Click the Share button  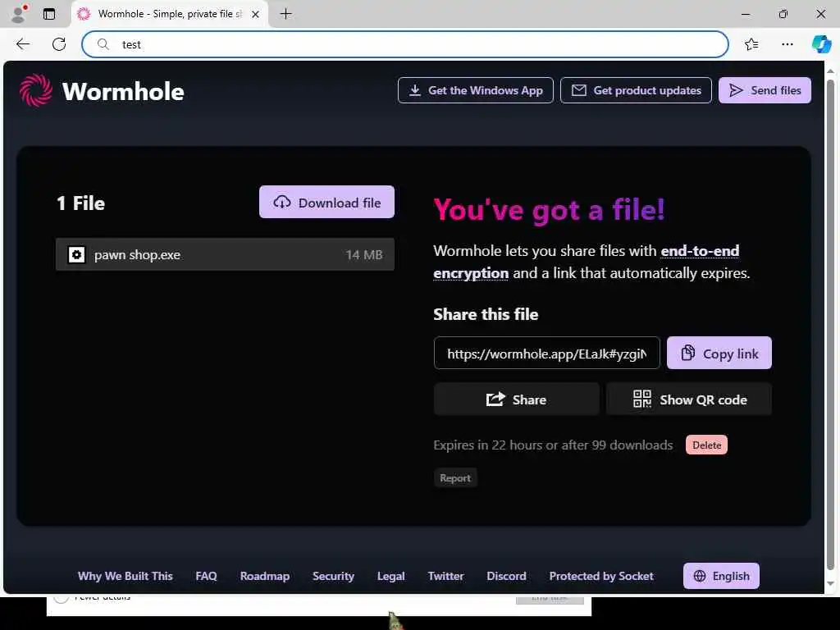click(517, 399)
